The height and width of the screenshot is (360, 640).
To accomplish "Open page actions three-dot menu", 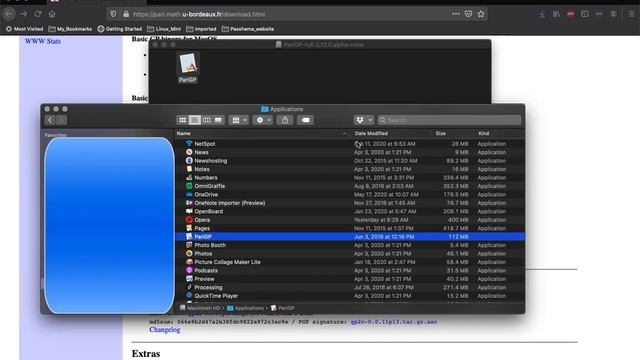I will point(456,14).
